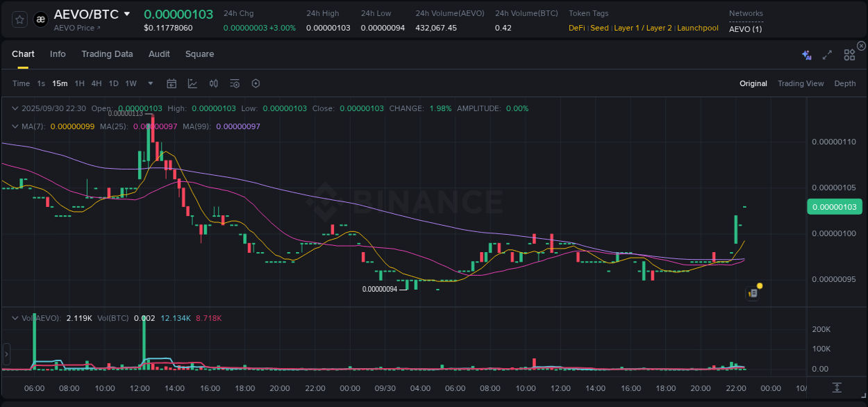Viewport: 868px width, 407px height.
Task: Select the chart style overlay icon
Action: point(192,83)
